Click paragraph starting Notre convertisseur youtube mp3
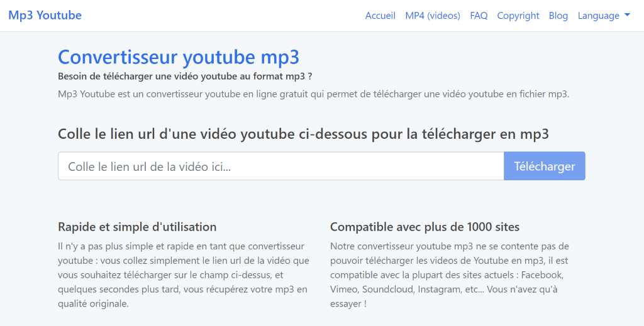Image resolution: width=644 pixels, height=326 pixels. [x=450, y=275]
